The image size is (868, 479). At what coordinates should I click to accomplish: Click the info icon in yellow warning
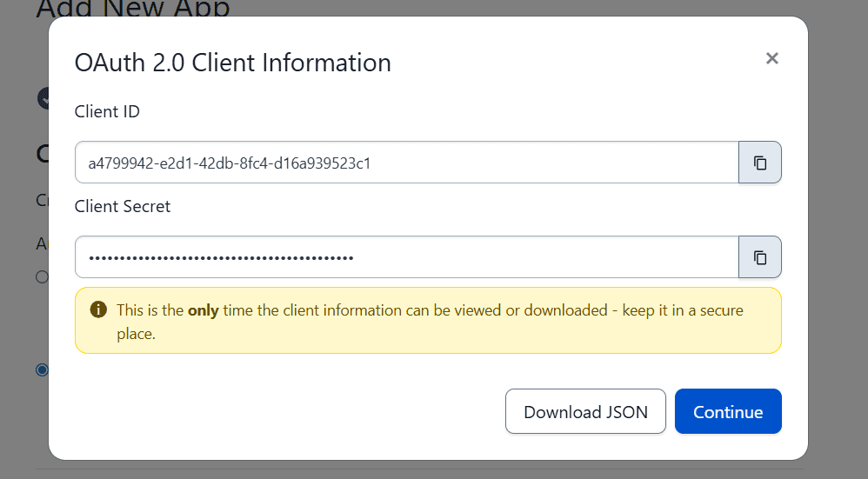point(98,309)
